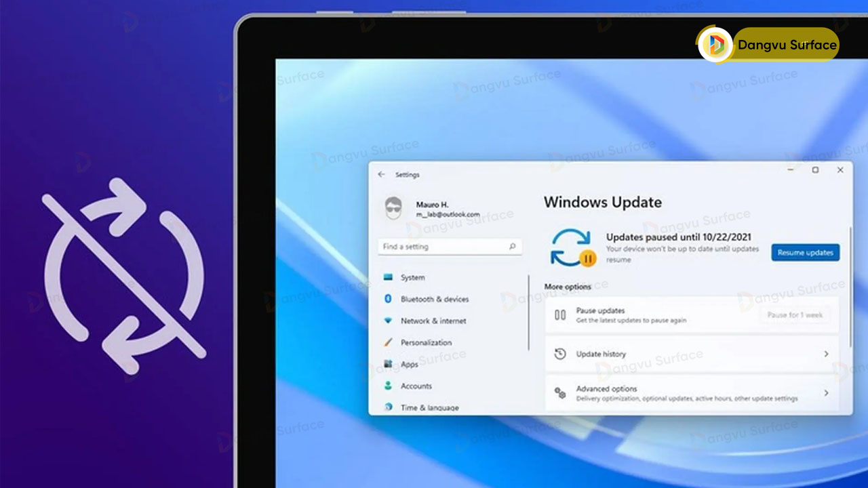Click the Advanced options gears icon

click(x=559, y=392)
